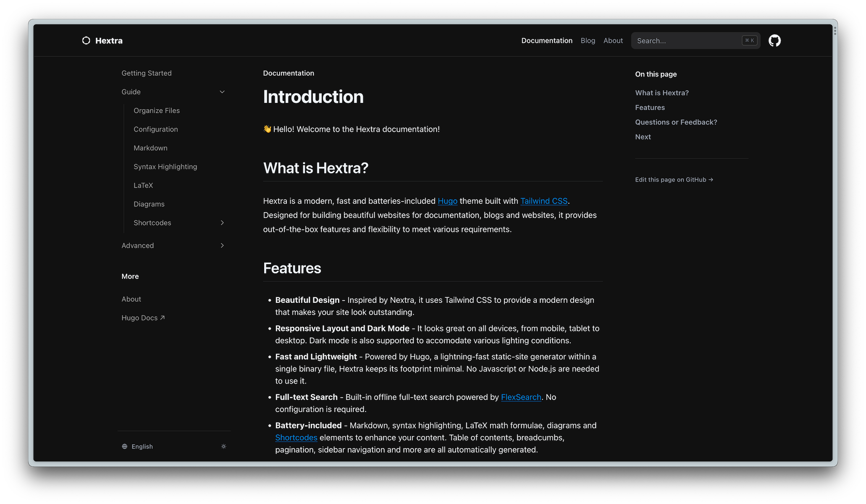Click Edit this page on GitHub
Viewport: 866px width, 504px height.
click(674, 180)
